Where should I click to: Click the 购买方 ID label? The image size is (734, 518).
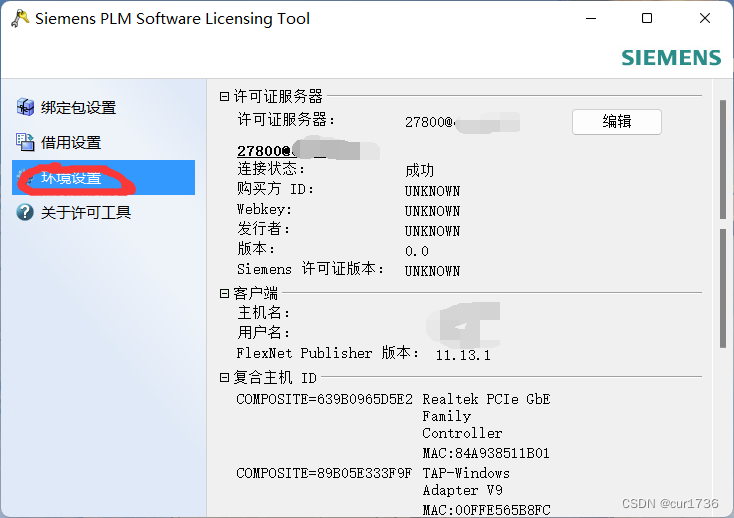click(275, 189)
